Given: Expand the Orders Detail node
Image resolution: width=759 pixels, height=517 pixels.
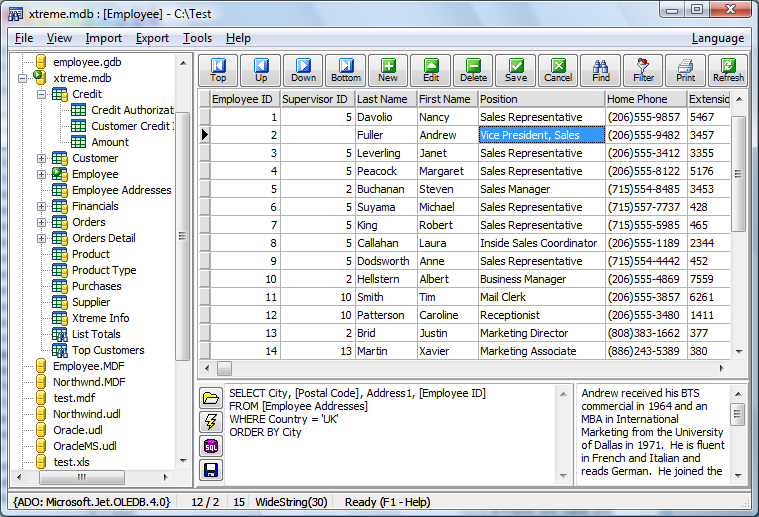Looking at the screenshot, I should pos(42,238).
